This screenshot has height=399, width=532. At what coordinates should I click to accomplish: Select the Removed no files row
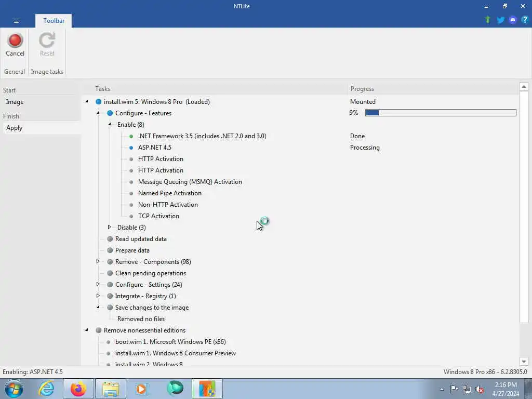coord(141,319)
